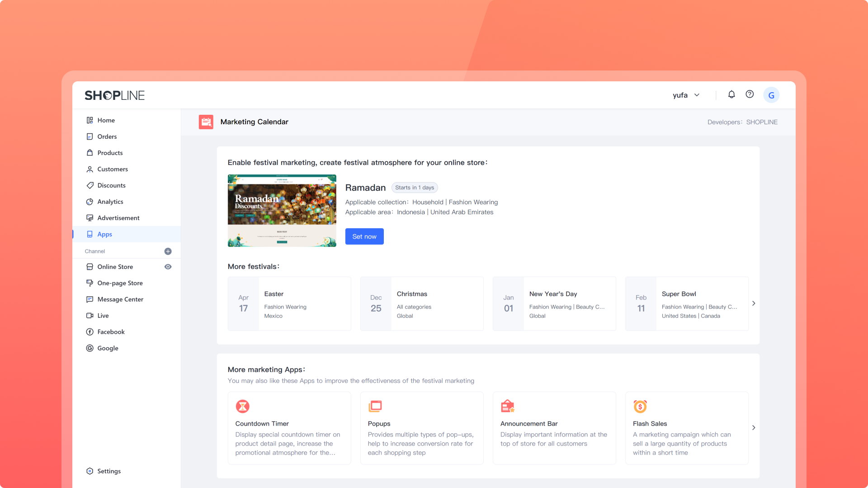The width and height of the screenshot is (868, 488).
Task: Click the notification bell icon
Action: (x=731, y=94)
